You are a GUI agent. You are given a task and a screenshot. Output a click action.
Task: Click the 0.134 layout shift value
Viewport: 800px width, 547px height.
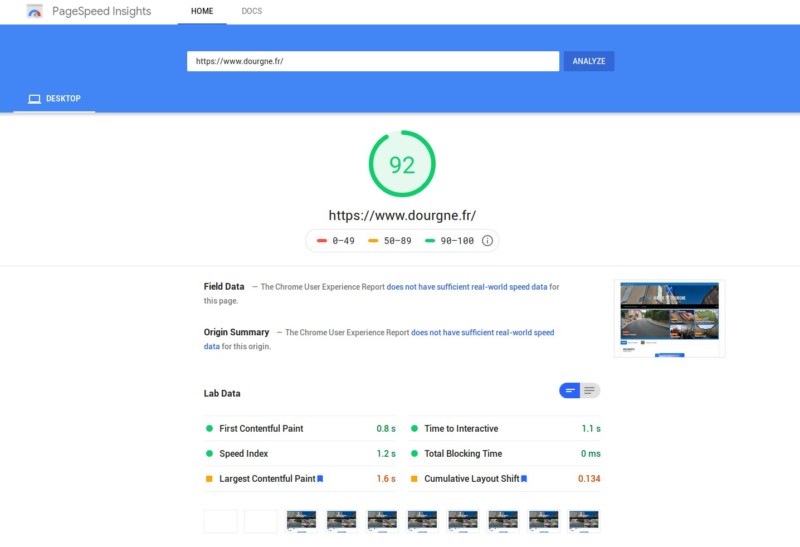click(x=589, y=479)
